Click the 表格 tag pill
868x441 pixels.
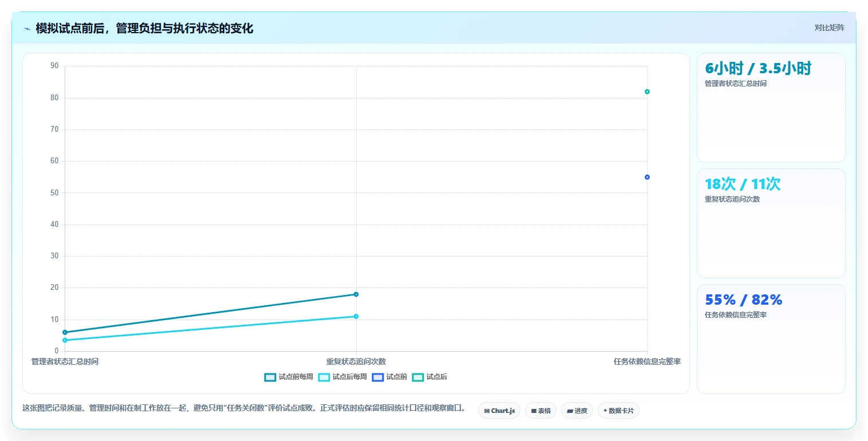pyautogui.click(x=540, y=411)
